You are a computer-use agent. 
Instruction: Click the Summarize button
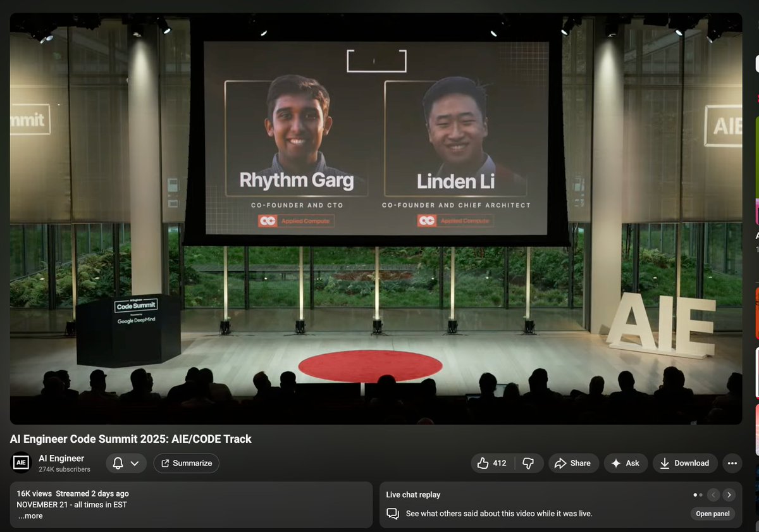[187, 463]
